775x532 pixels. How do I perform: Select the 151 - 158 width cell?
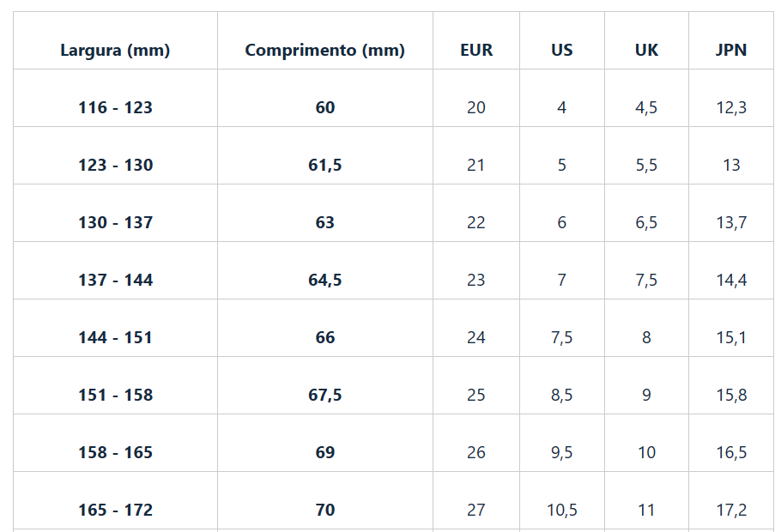115,395
